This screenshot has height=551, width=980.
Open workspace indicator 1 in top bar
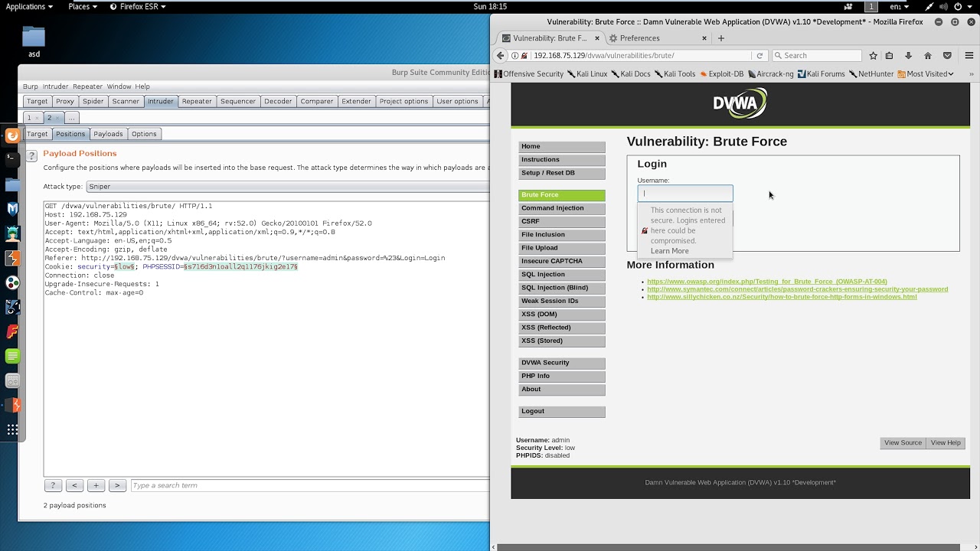pos(871,6)
